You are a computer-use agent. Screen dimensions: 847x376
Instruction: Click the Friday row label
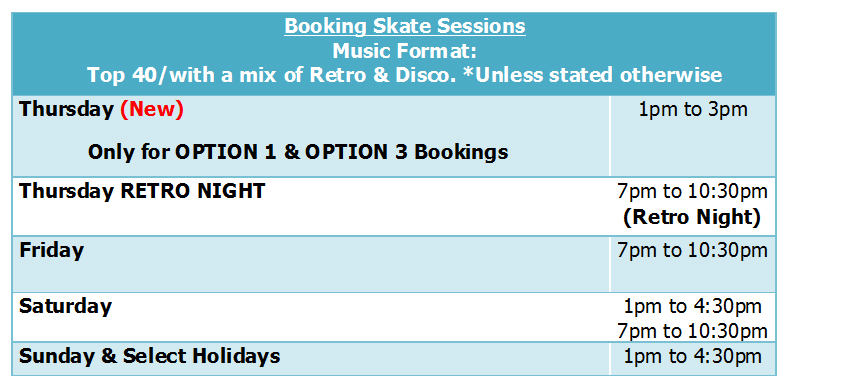(x=51, y=250)
